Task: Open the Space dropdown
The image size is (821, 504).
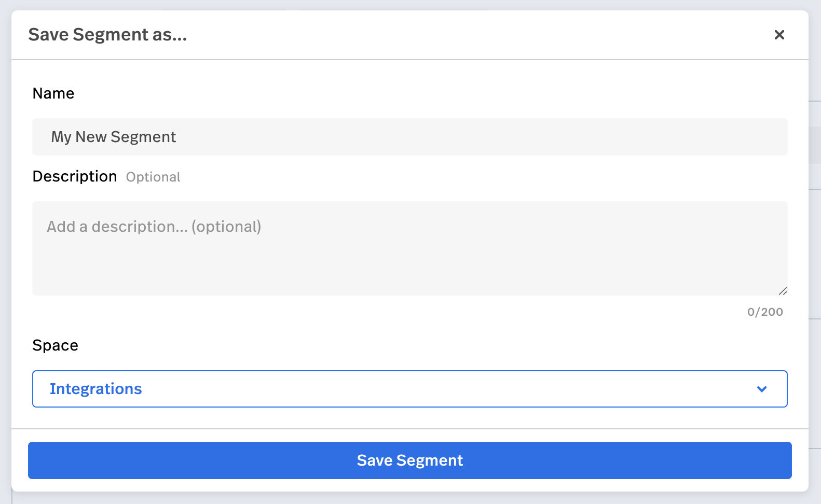Action: (410, 389)
